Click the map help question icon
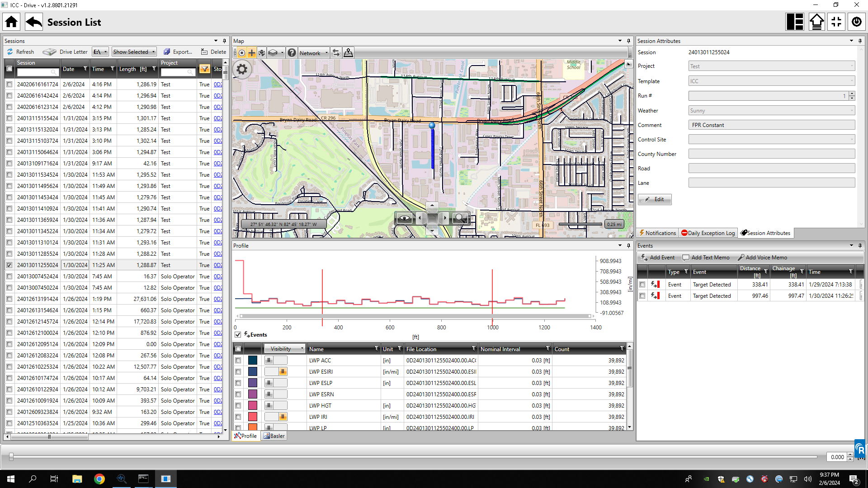This screenshot has width=868, height=488. [x=292, y=53]
